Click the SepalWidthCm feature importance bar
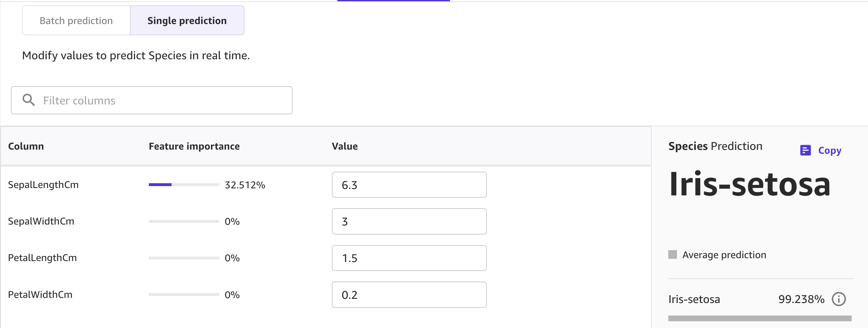The image size is (868, 328). tap(184, 221)
